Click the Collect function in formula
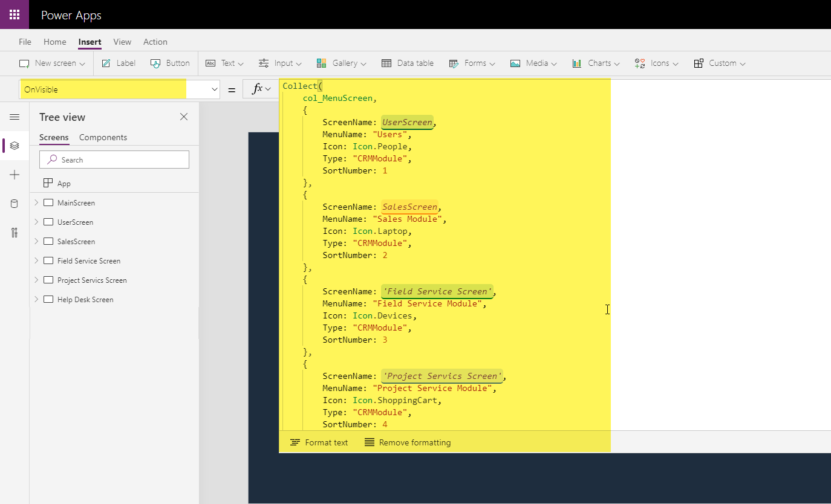The width and height of the screenshot is (831, 504). (x=300, y=86)
